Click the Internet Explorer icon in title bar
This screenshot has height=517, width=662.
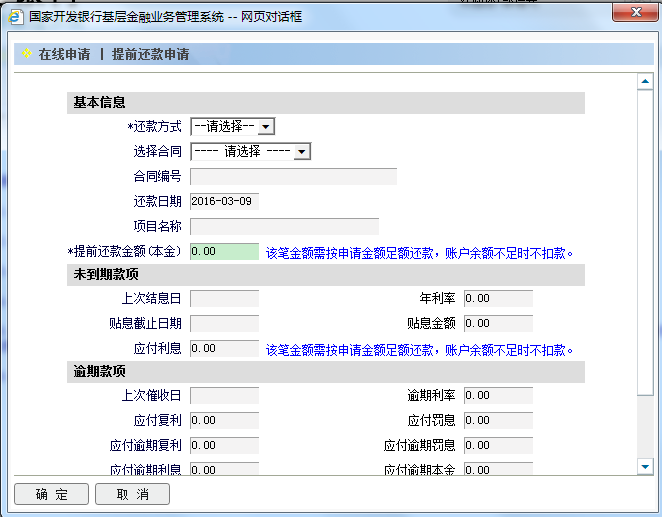16,17
